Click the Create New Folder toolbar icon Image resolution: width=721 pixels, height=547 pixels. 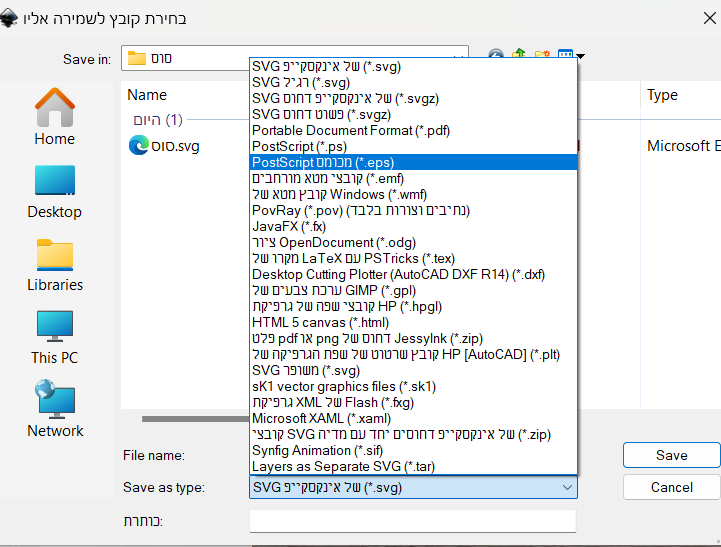[x=542, y=55]
